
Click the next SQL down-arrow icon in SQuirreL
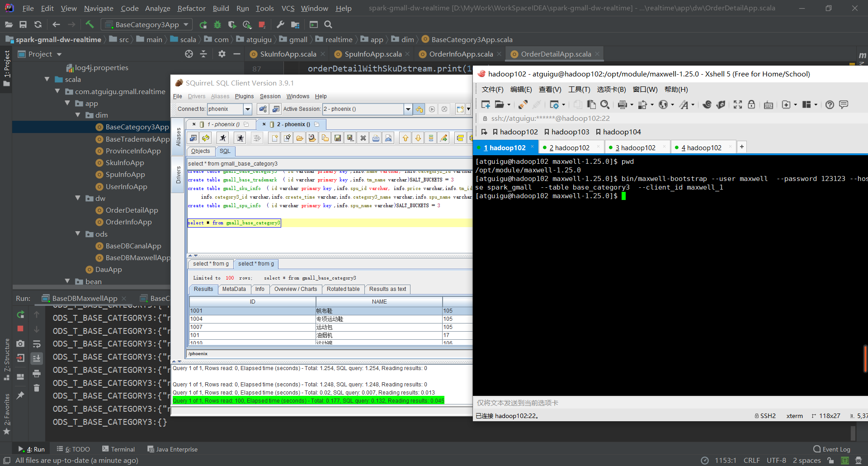coord(418,138)
